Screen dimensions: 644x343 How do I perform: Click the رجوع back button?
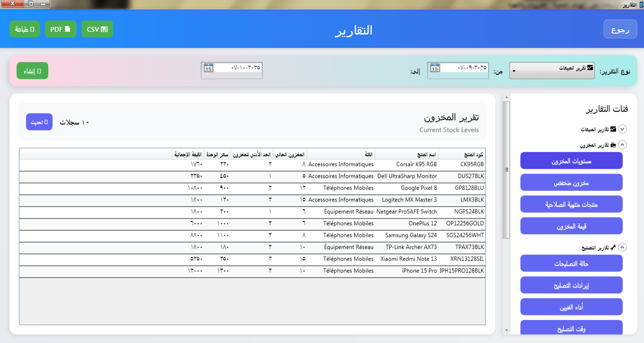[620, 29]
